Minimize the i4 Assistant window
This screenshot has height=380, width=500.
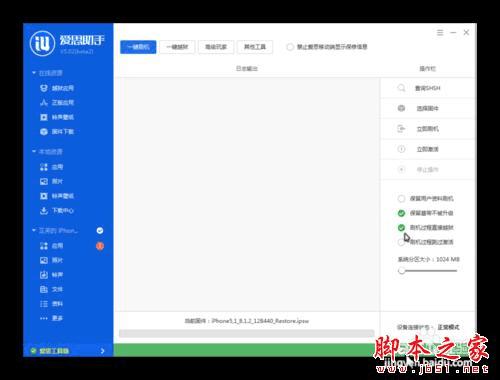coord(453,32)
